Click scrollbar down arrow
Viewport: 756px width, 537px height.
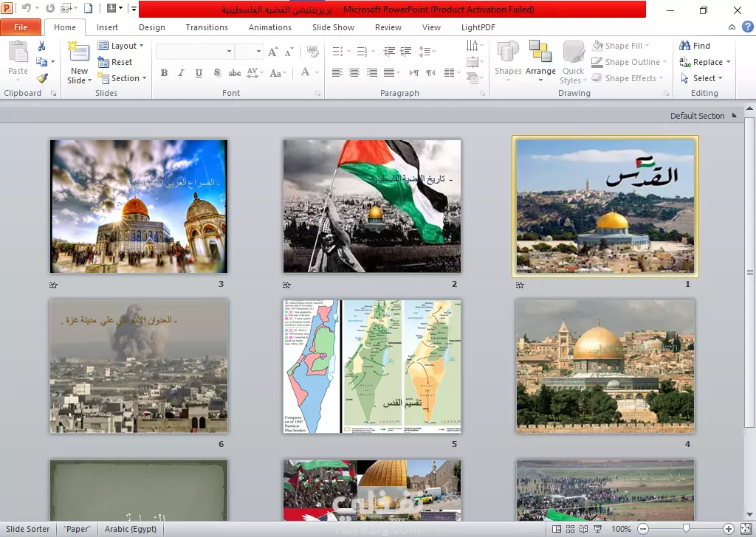(750, 516)
